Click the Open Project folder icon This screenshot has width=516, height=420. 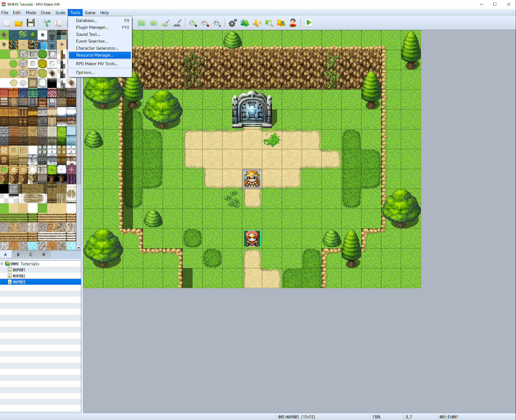(19, 23)
